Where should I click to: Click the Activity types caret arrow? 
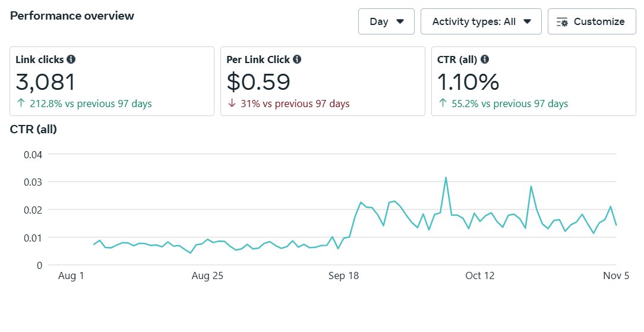pos(528,21)
